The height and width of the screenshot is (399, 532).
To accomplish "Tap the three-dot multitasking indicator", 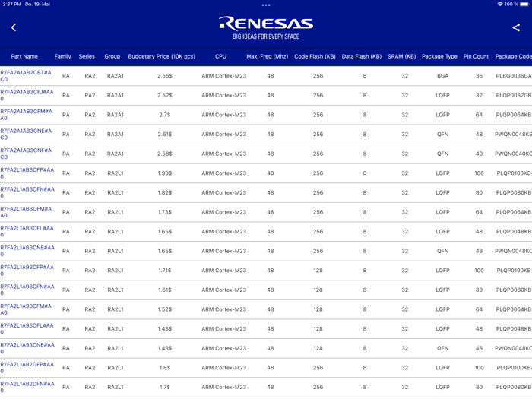I will 266,5.
